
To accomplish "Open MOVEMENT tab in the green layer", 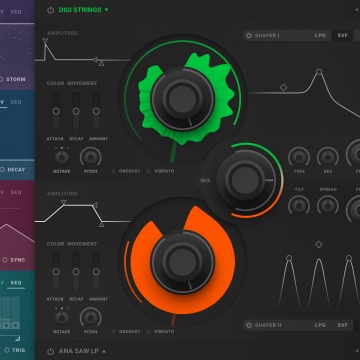I will click(x=82, y=83).
